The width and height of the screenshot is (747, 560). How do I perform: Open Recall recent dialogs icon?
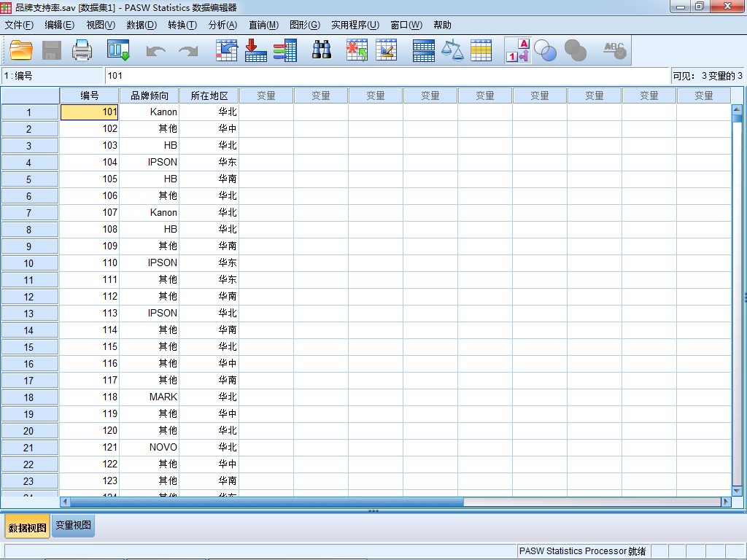(x=118, y=50)
